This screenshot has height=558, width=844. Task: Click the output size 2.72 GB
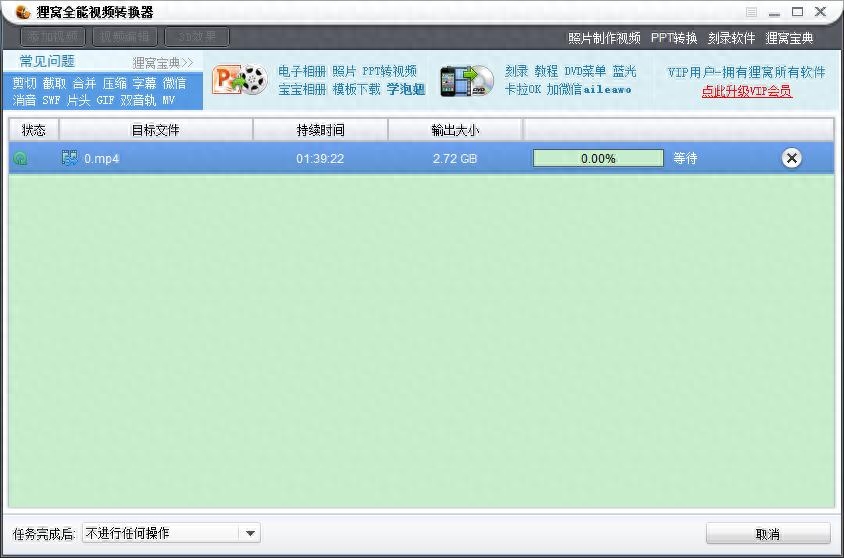point(455,159)
